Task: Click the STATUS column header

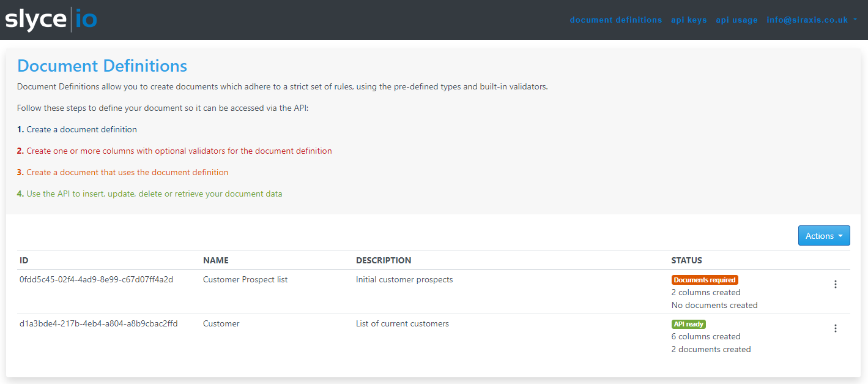Action: click(x=686, y=260)
